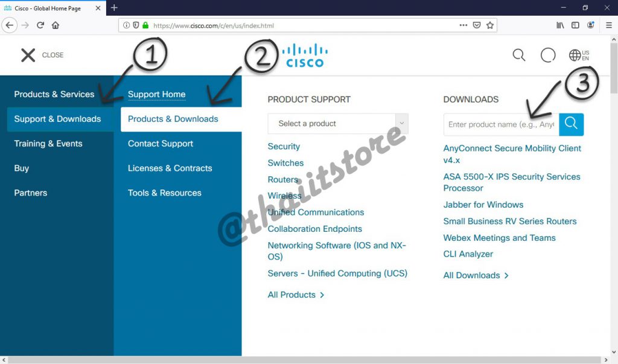This screenshot has height=364, width=618.
Task: Click the blue downloads search button
Action: 571,124
